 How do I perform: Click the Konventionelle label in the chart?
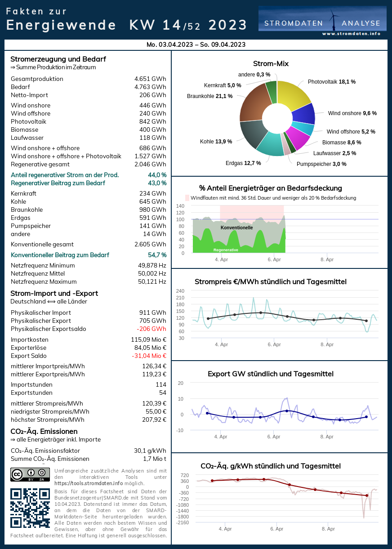coord(236,228)
